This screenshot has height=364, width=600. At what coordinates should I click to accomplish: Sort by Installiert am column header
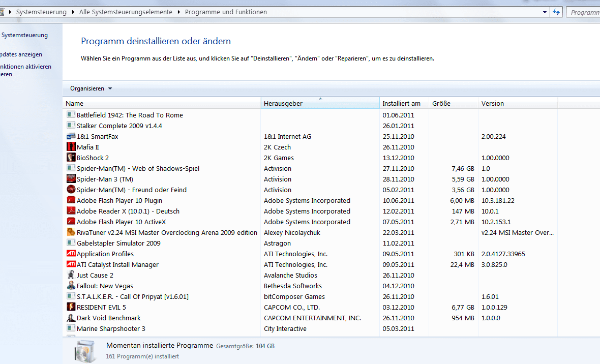pos(404,103)
